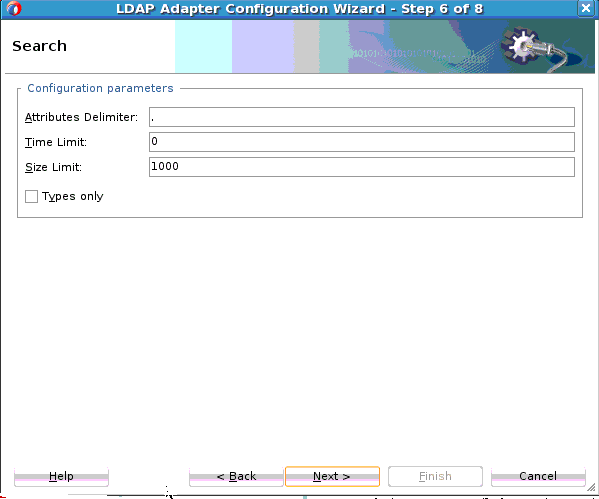Proceed with the Next > button
The width and height of the screenshot is (599, 499).
coord(332,476)
